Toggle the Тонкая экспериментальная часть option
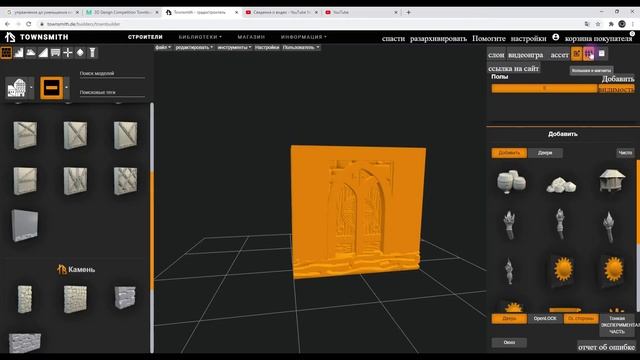 617,325
